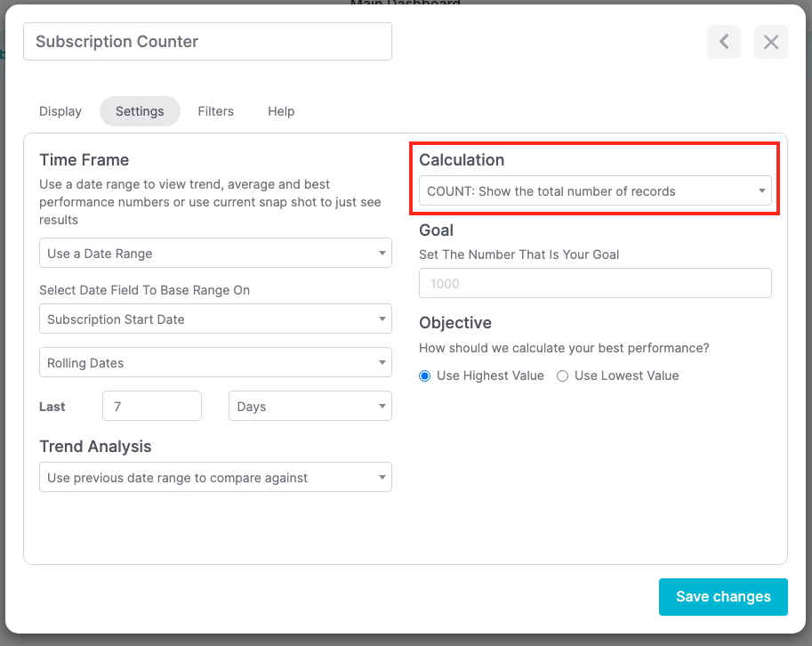The image size is (812, 646).
Task: Click the arrow on Rolling Dates dropdown
Action: coord(382,363)
